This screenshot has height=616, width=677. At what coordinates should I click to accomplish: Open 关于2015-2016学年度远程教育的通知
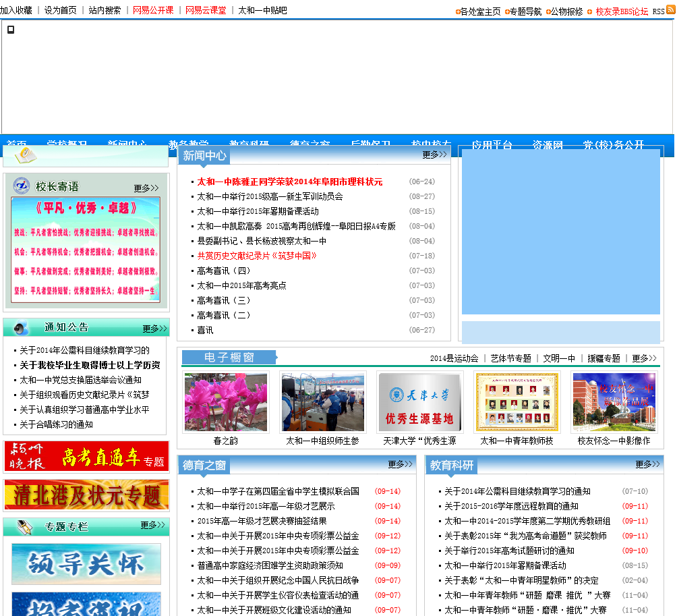511,506
